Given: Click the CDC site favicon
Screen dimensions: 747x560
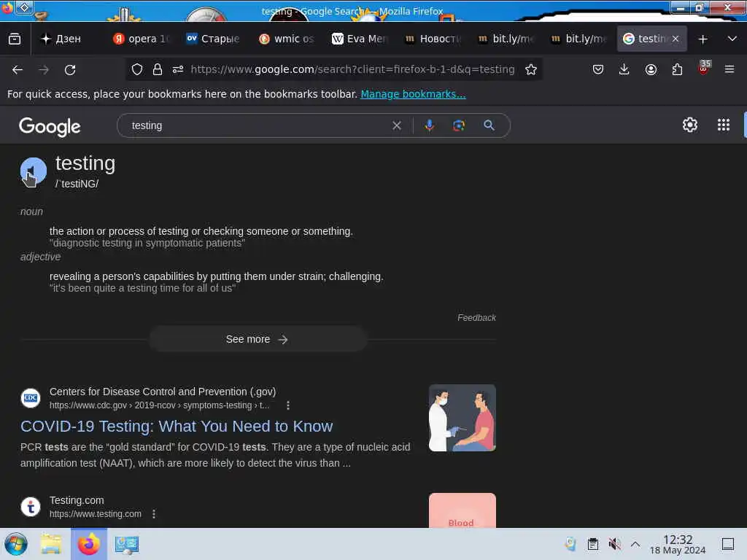Looking at the screenshot, I should coord(31,398).
